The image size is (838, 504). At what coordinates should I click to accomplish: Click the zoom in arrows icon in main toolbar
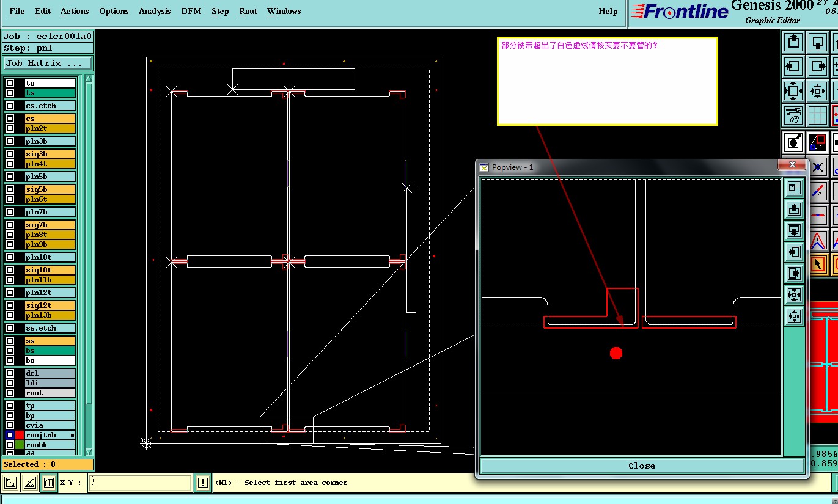793,91
